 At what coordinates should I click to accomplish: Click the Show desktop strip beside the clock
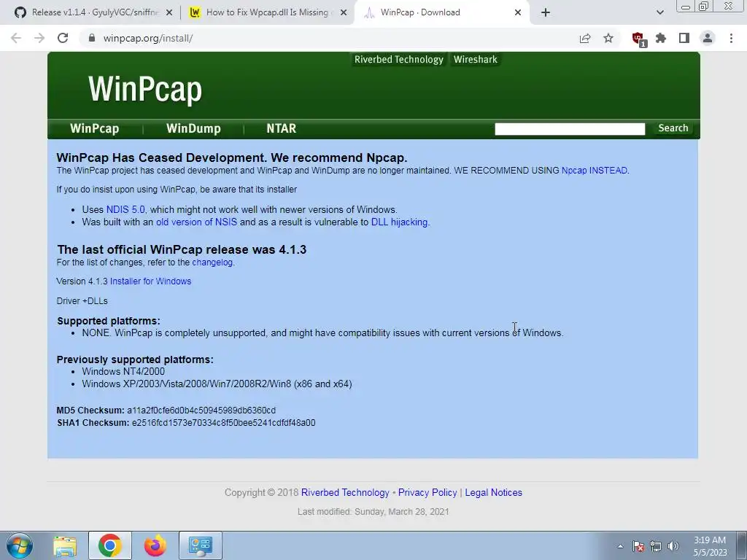pyautogui.click(x=742, y=545)
